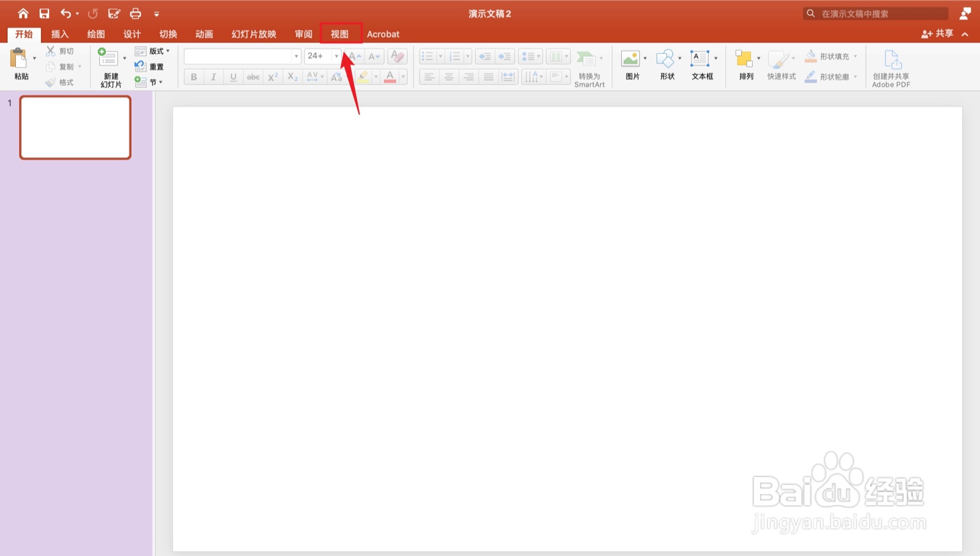
Task: Open the bullet list style dropdown
Action: (x=440, y=56)
